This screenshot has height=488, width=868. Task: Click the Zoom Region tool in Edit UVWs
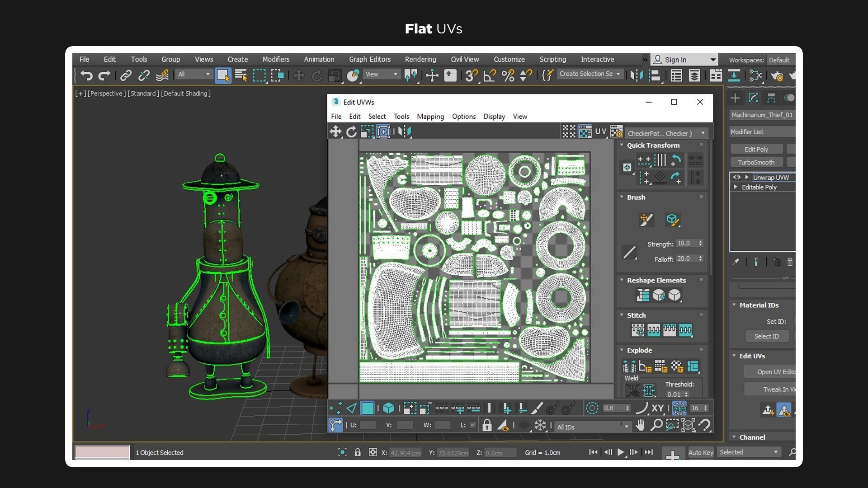(672, 425)
